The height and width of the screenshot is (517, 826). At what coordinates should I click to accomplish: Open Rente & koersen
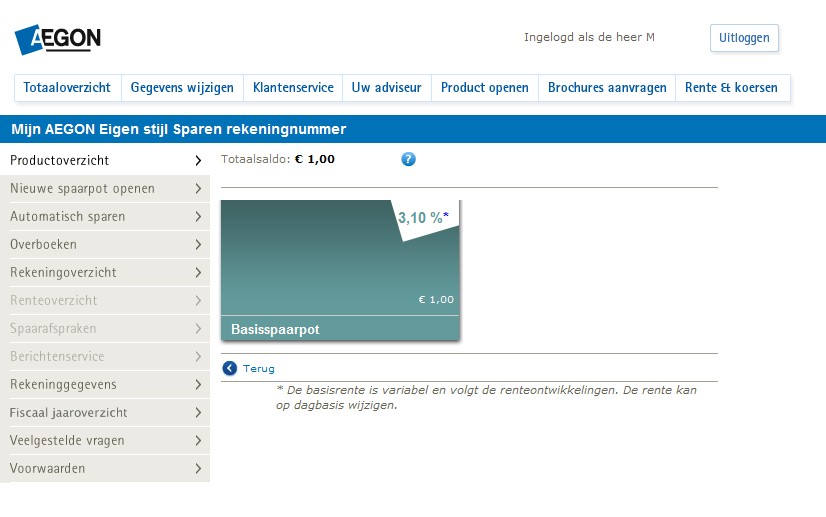click(731, 87)
